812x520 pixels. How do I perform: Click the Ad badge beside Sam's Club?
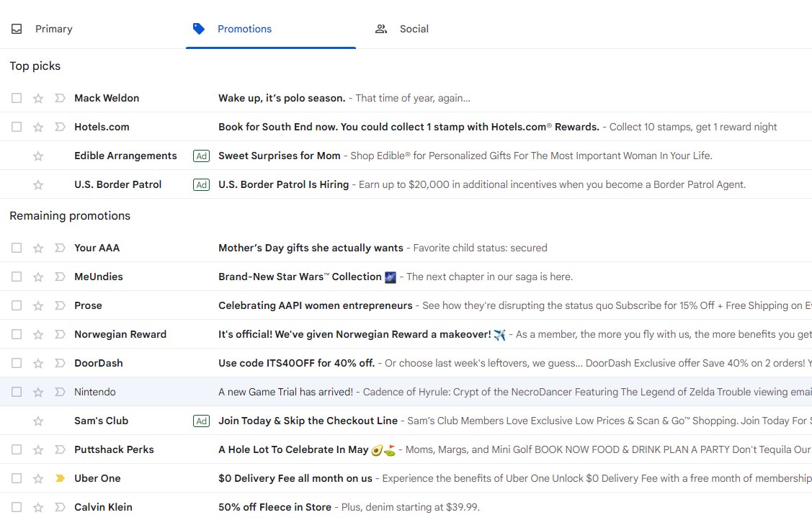201,421
